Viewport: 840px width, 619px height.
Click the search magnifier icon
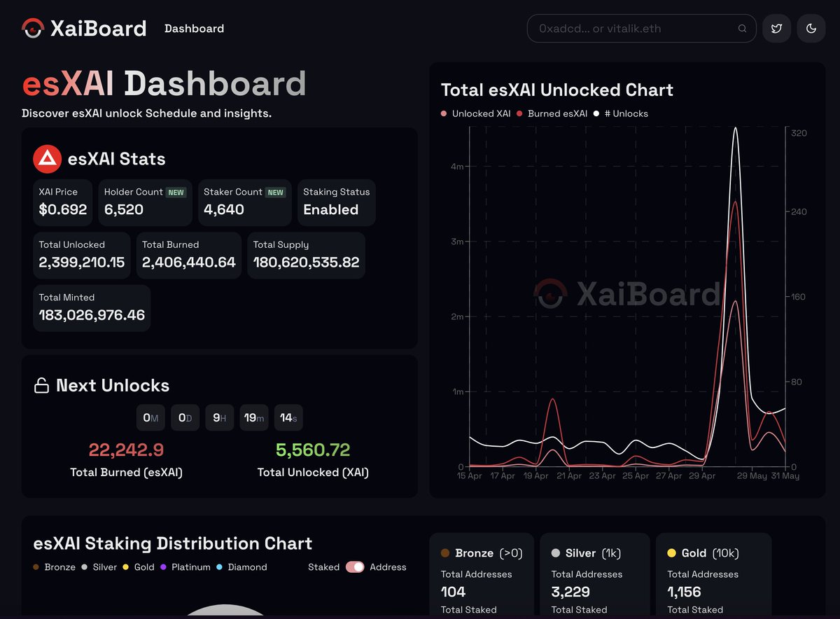[x=742, y=29]
